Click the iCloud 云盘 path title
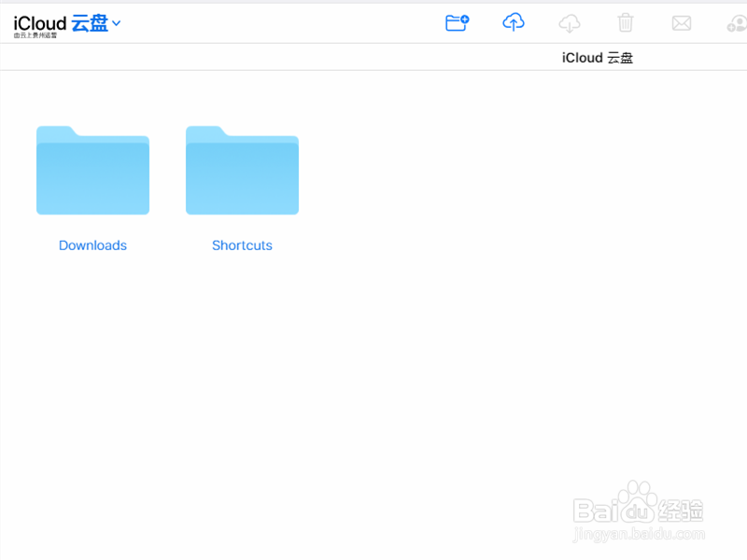This screenshot has height=560, width=747. [x=598, y=58]
